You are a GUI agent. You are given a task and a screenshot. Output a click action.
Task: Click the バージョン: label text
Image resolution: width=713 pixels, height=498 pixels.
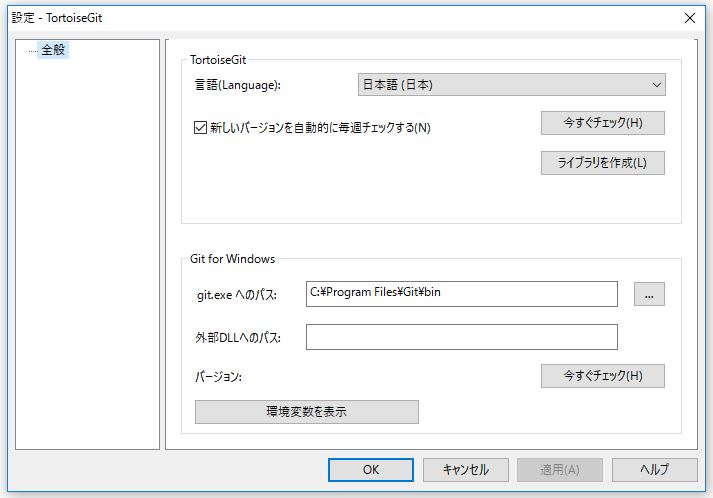coord(218,377)
